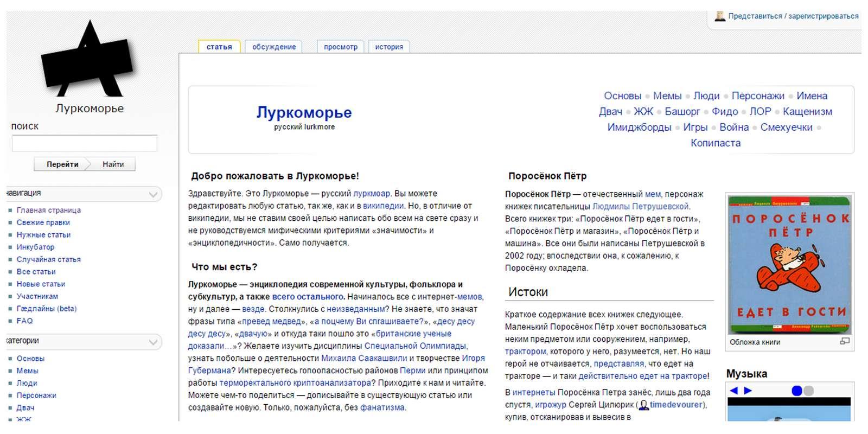The image size is (868, 434).
Task: Select the gray dot in the music widget
Action: click(x=808, y=391)
